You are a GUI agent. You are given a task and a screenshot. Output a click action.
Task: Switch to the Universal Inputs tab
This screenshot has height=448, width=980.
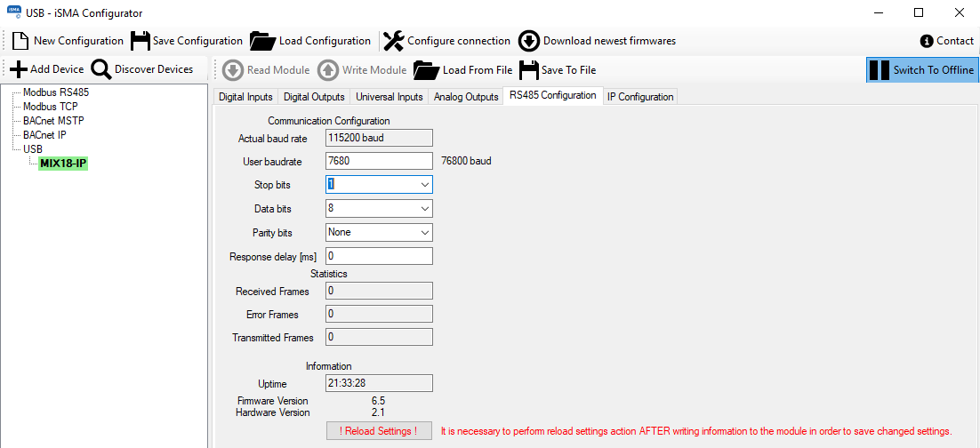tap(389, 97)
